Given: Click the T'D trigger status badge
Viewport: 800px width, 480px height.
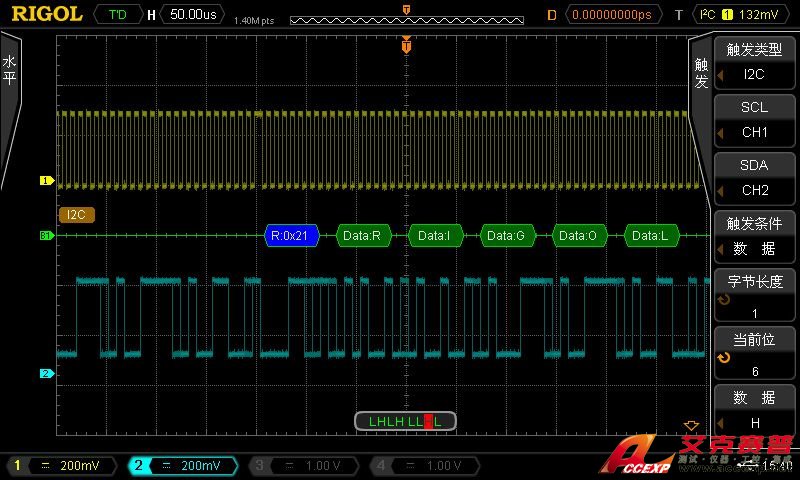Looking at the screenshot, I should coord(117,15).
